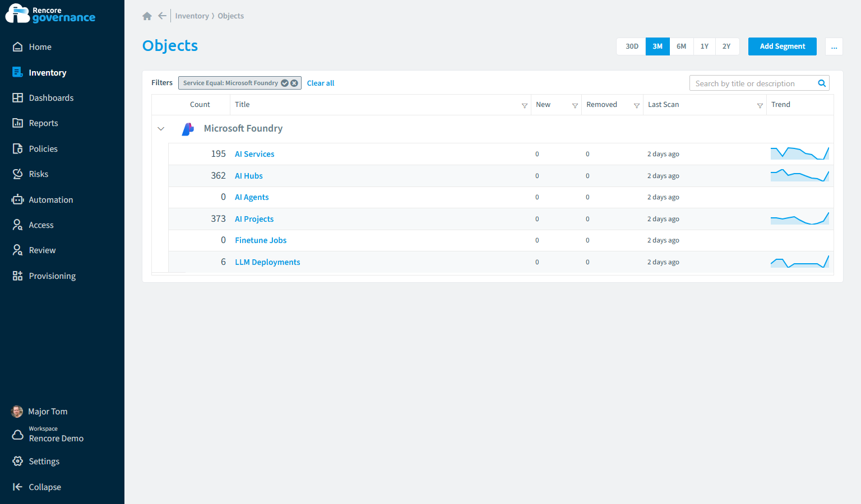The height and width of the screenshot is (504, 861).
Task: Open the Last Scan column filter
Action: (x=760, y=105)
